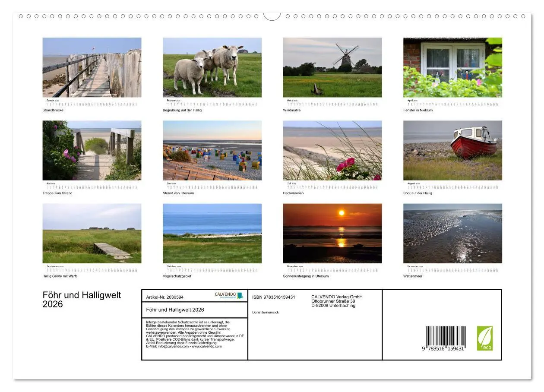The image size is (544, 392).
Task: Select the Windmühle photo
Action: click(x=332, y=67)
